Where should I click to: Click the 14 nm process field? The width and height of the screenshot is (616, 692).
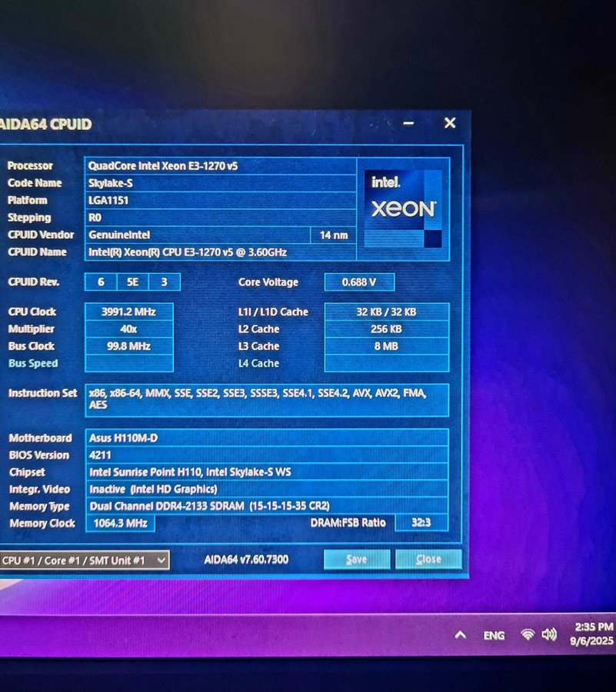coord(334,235)
